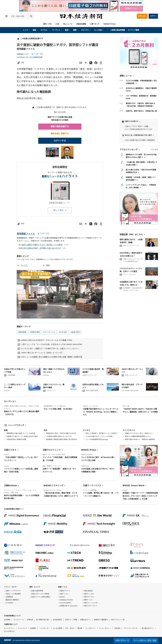Open 日経会社情報 menu item
Screen dimensions: 162x644
[x=81, y=24]
